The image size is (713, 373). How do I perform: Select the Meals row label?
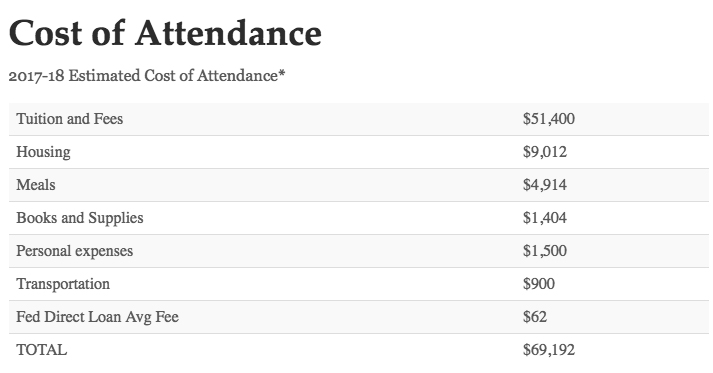point(36,185)
